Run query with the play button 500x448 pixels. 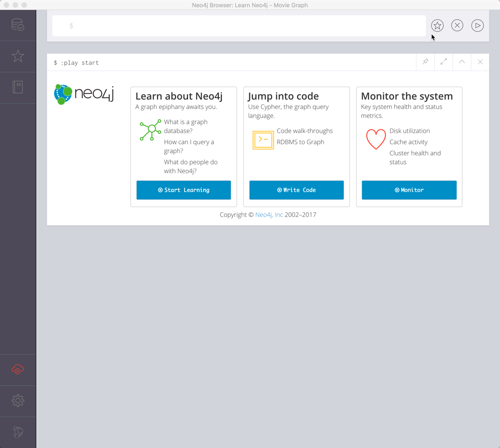click(x=477, y=25)
